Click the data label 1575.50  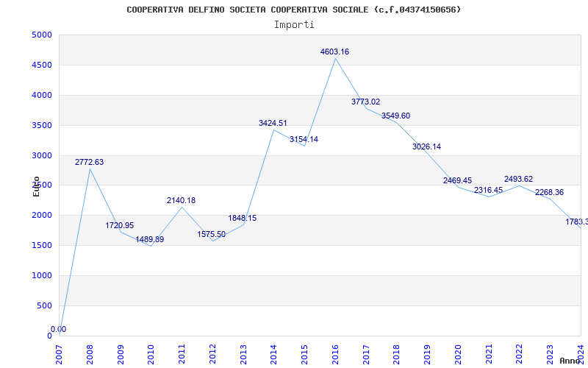212,234
